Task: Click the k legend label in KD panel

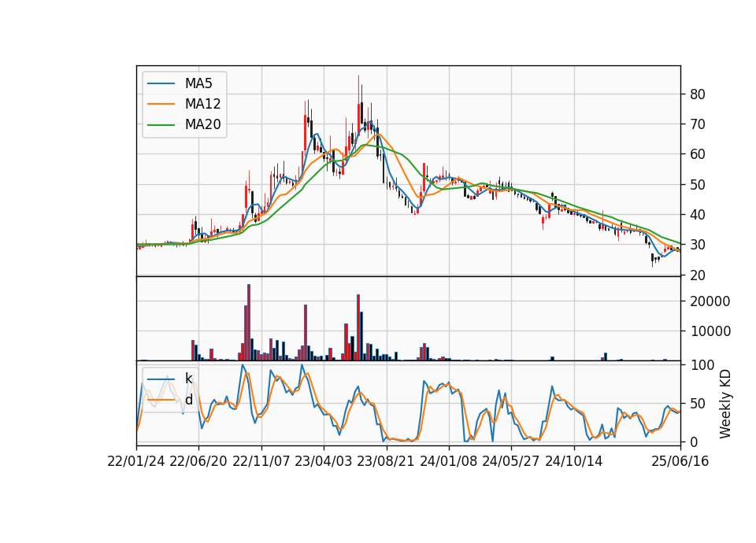Action: 188,379
